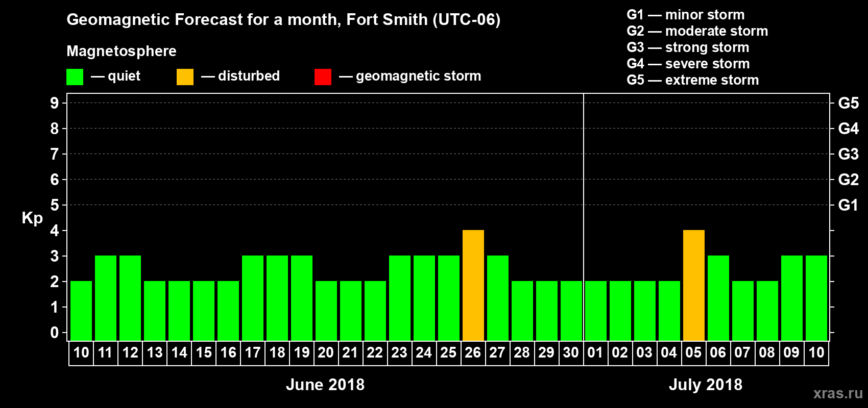Screen dimensions: 868x408
Task: Click date cell 01 in July
Action: tap(596, 353)
